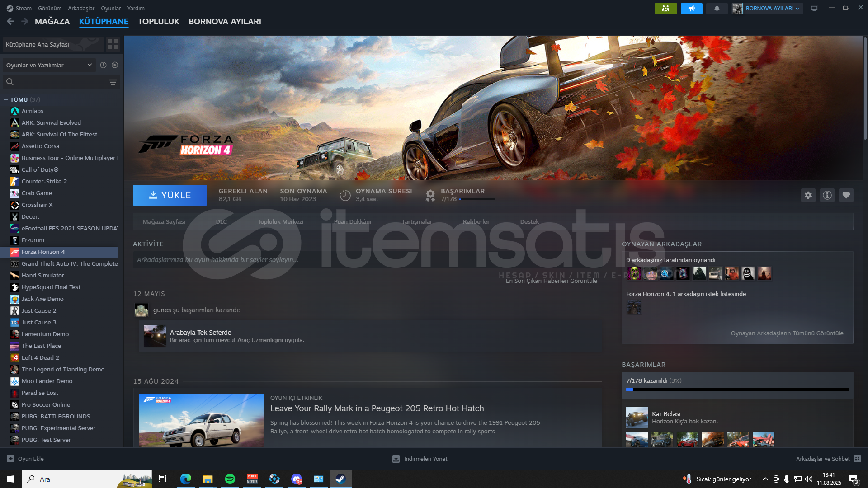Screen dimensions: 868x488
Task: Click the library search field
Action: click(x=61, y=82)
